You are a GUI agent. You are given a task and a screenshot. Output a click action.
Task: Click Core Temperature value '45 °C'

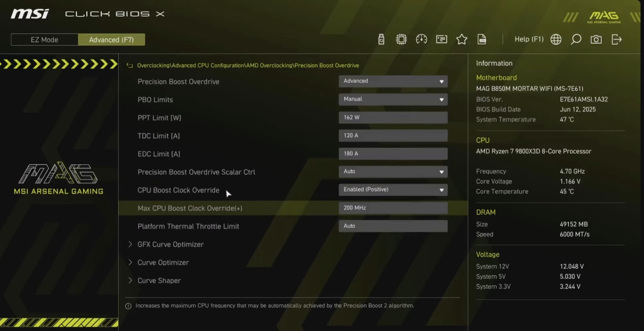coord(567,192)
